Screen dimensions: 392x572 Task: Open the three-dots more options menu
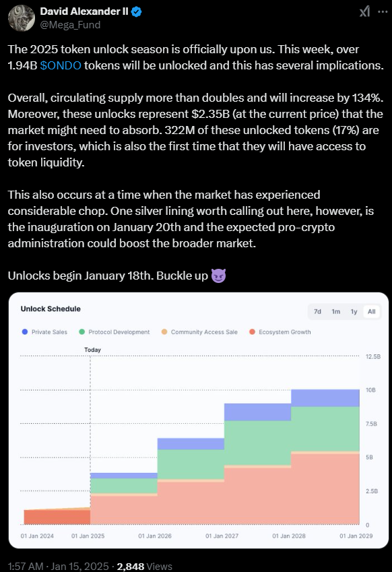pos(383,11)
